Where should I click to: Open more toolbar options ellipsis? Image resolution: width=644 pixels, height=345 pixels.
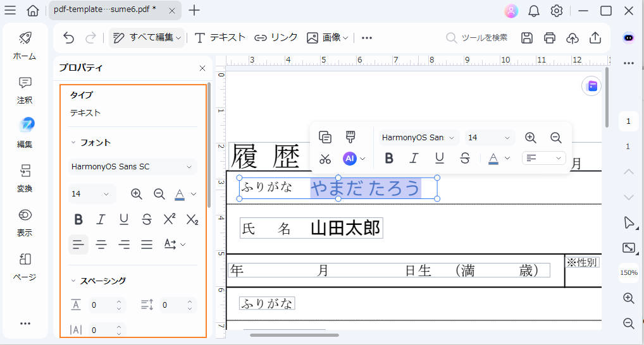click(x=367, y=38)
